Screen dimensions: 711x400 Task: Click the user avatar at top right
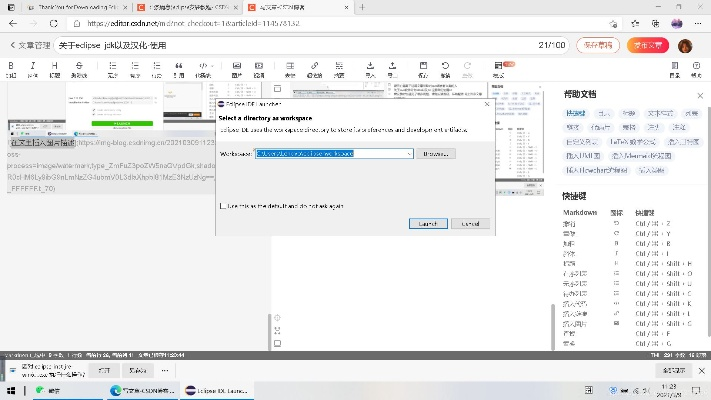tap(685, 45)
